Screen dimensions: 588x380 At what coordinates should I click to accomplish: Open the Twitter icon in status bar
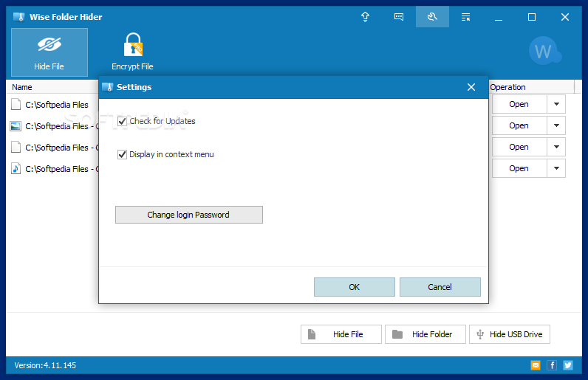tap(568, 365)
